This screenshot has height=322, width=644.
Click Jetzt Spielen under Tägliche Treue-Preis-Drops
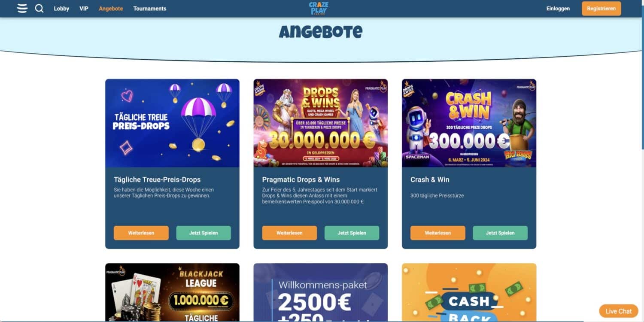(x=204, y=233)
